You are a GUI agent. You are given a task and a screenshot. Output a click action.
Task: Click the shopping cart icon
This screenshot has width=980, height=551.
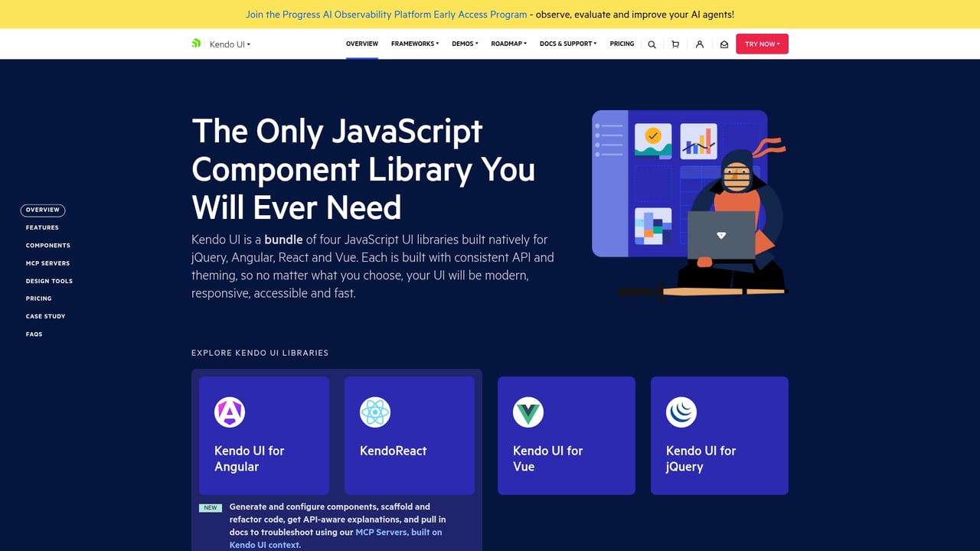click(x=675, y=44)
